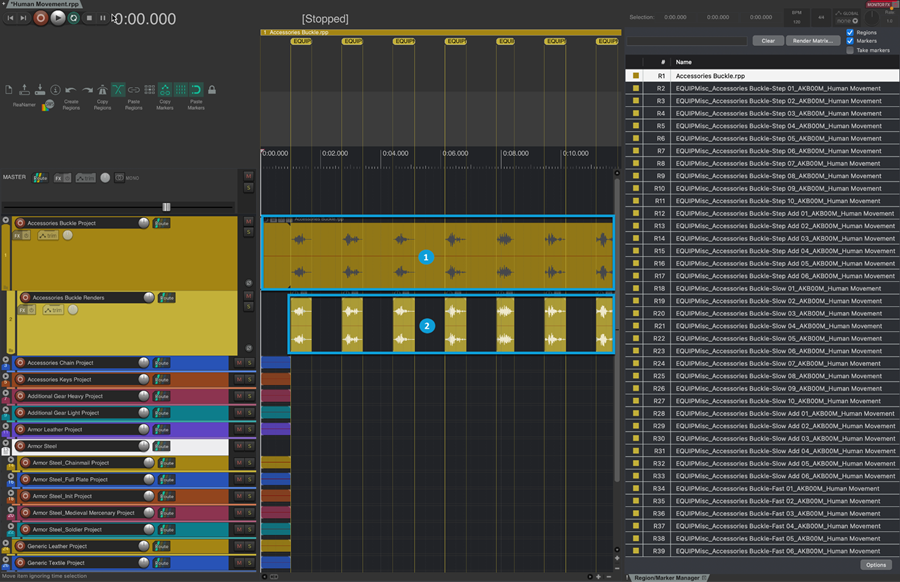Open the FX button on the Master track
The height and width of the screenshot is (582, 900).
60,177
